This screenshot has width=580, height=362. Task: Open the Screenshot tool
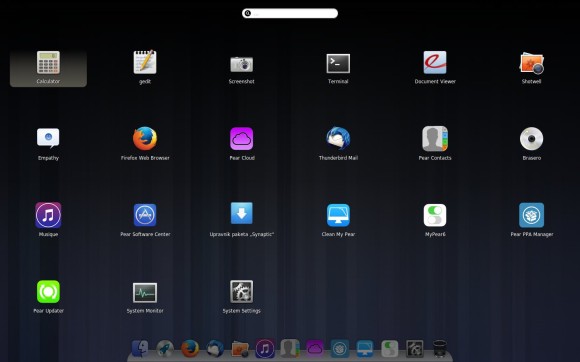242,64
